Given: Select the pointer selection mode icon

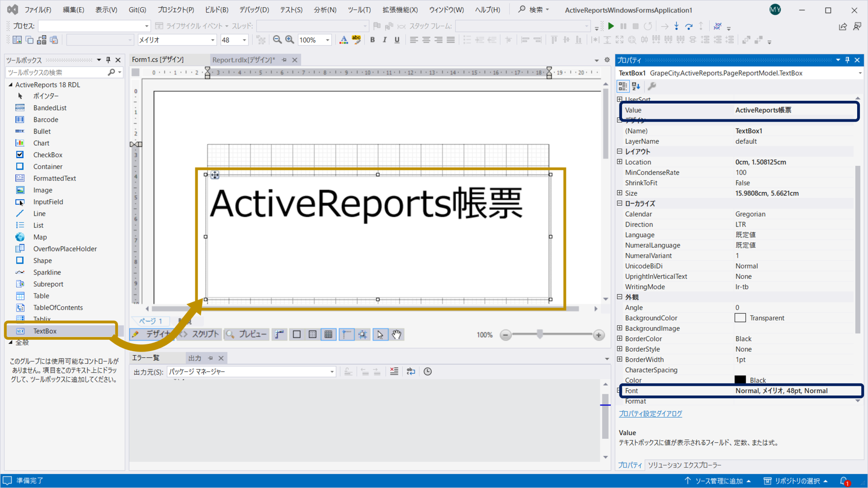Looking at the screenshot, I should tap(380, 334).
